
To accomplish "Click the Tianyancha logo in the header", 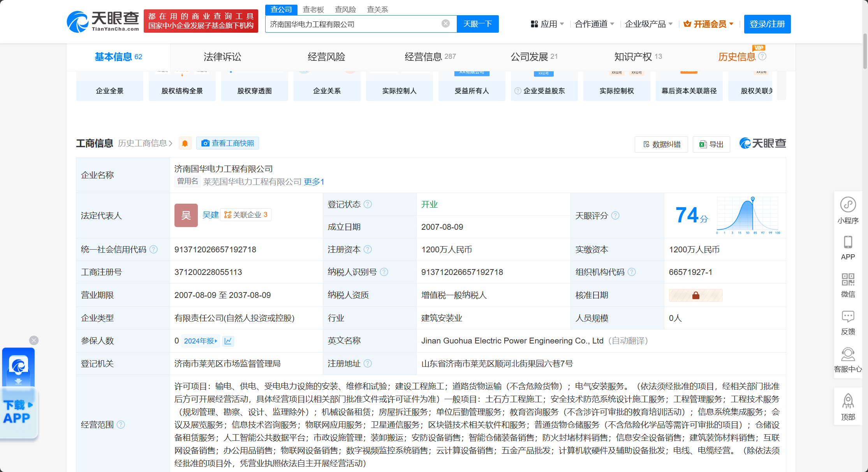I will tap(103, 21).
